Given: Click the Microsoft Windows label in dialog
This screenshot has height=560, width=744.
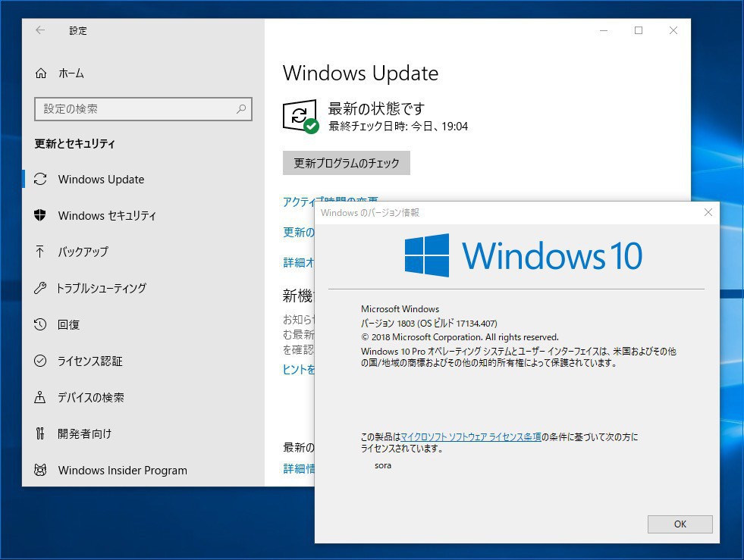Looking at the screenshot, I should (x=400, y=308).
